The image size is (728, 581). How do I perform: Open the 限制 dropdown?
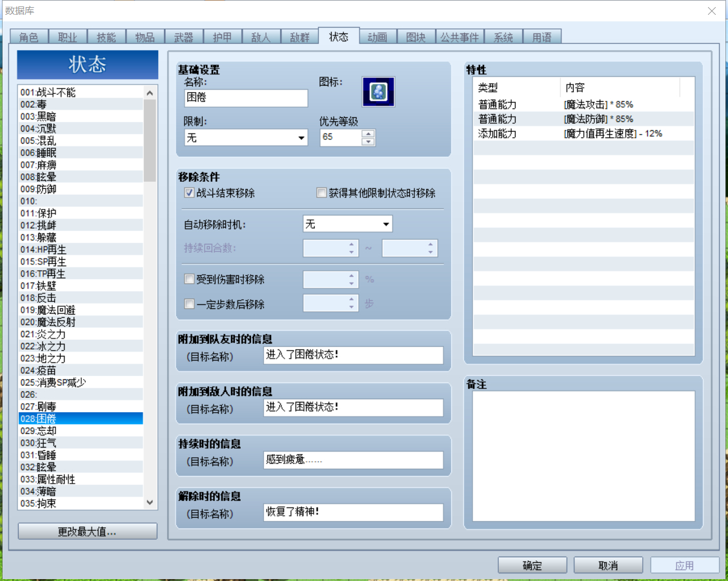tap(246, 137)
